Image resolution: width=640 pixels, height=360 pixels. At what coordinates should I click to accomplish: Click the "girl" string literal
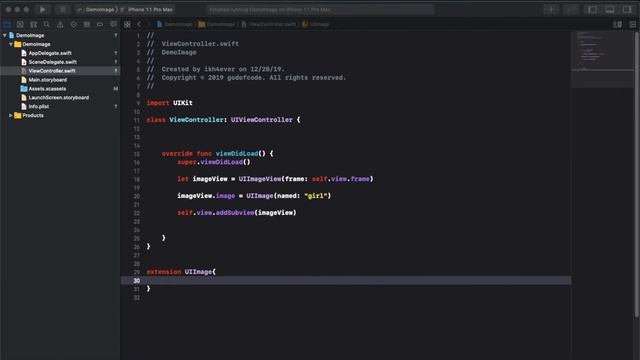tap(316, 196)
